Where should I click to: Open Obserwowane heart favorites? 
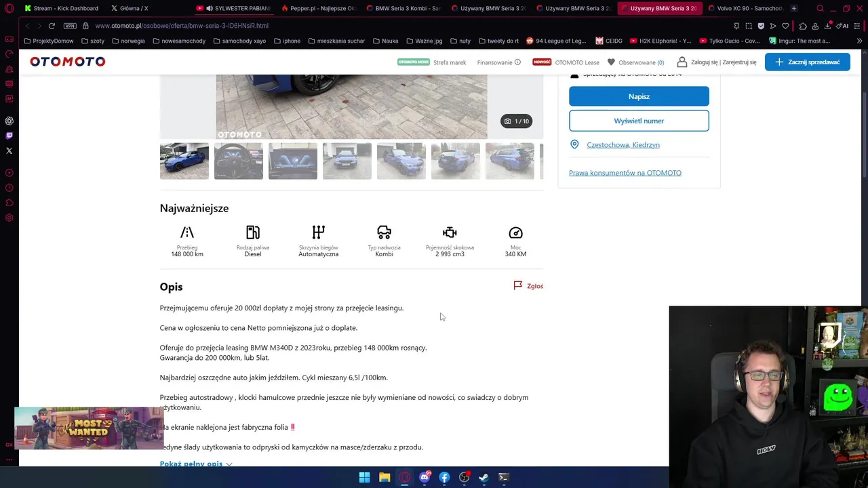(635, 62)
